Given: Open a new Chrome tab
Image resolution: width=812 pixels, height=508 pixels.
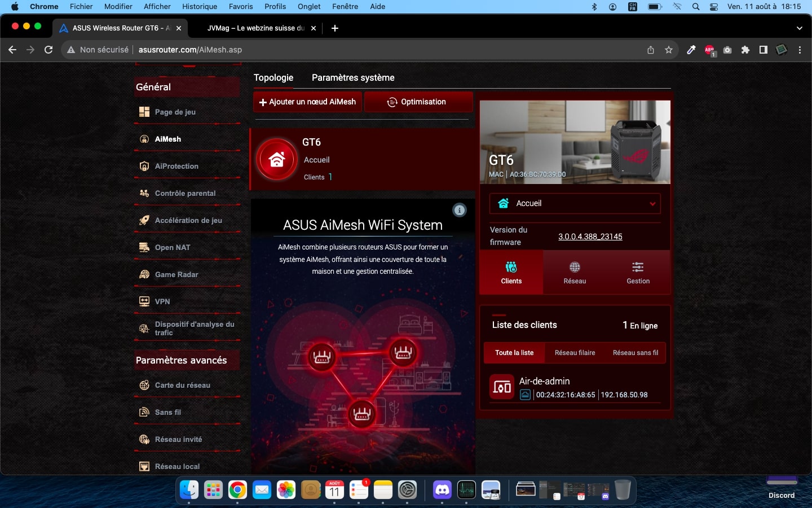Looking at the screenshot, I should pyautogui.click(x=335, y=28).
